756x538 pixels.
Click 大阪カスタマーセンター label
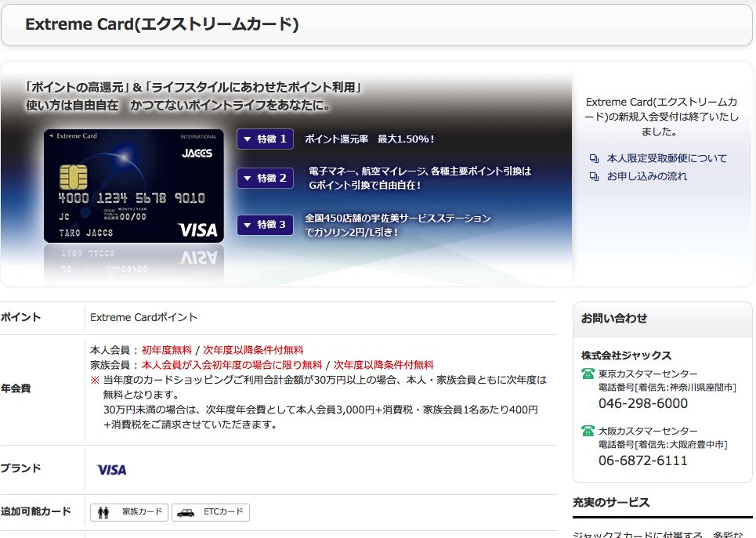(648, 431)
